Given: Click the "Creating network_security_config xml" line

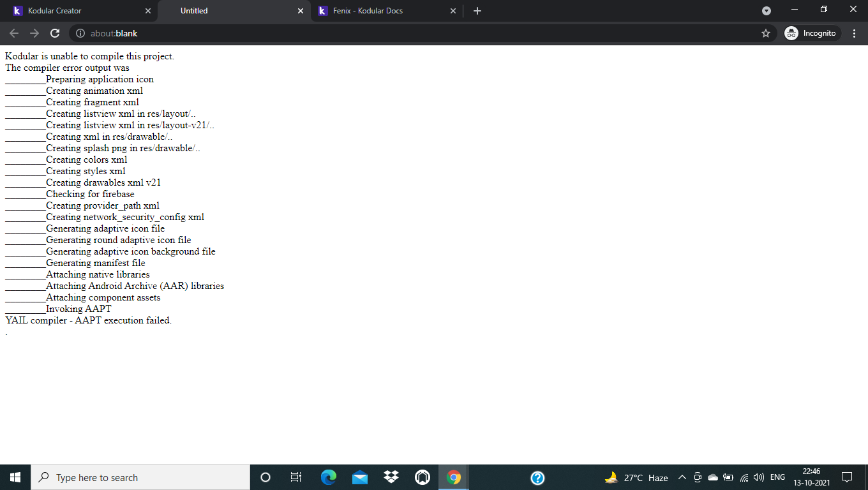Looking at the screenshot, I should coord(125,217).
